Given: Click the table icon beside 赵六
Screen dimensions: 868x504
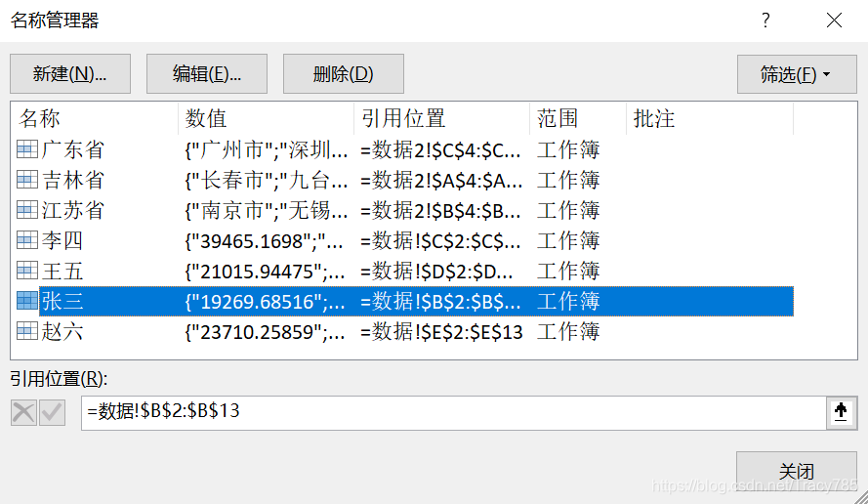Looking at the screenshot, I should (27, 331).
